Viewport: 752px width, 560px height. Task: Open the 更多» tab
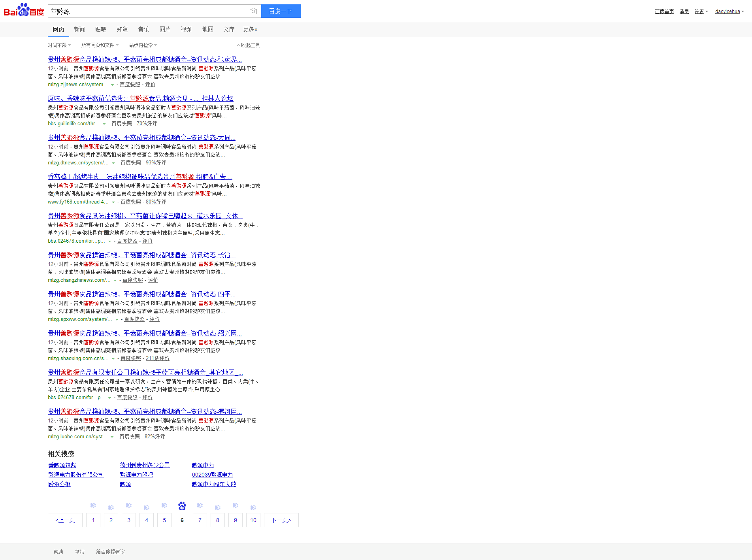[x=250, y=29]
